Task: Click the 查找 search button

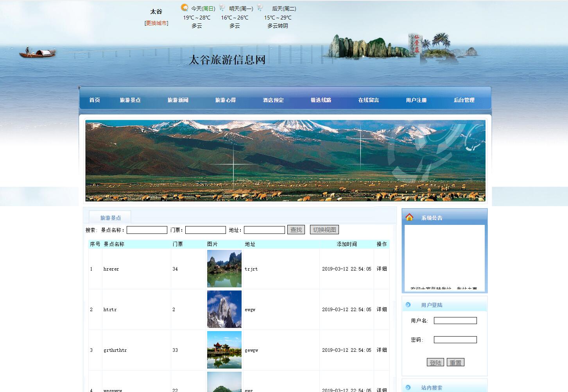Action: (296, 230)
